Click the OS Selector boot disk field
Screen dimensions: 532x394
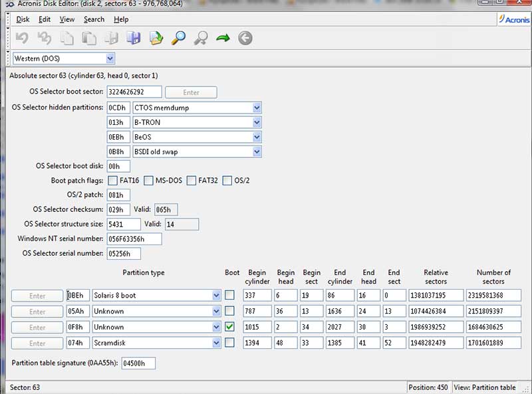tap(118, 166)
